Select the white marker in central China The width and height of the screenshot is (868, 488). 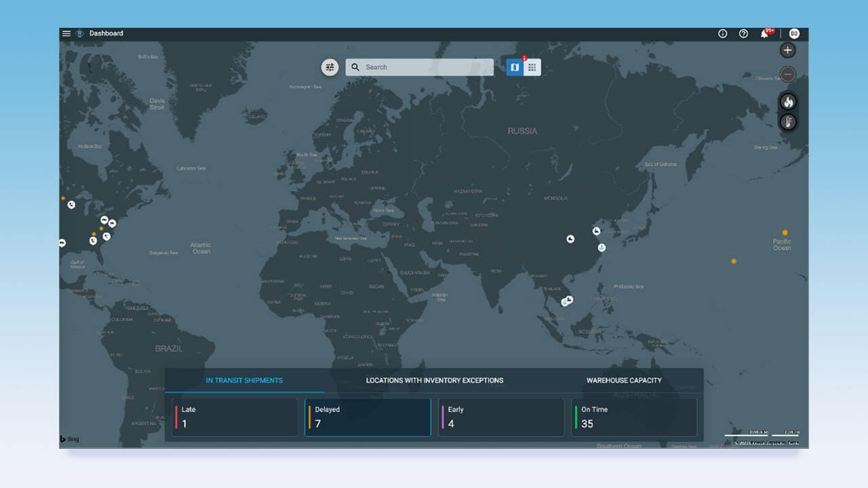(x=570, y=239)
